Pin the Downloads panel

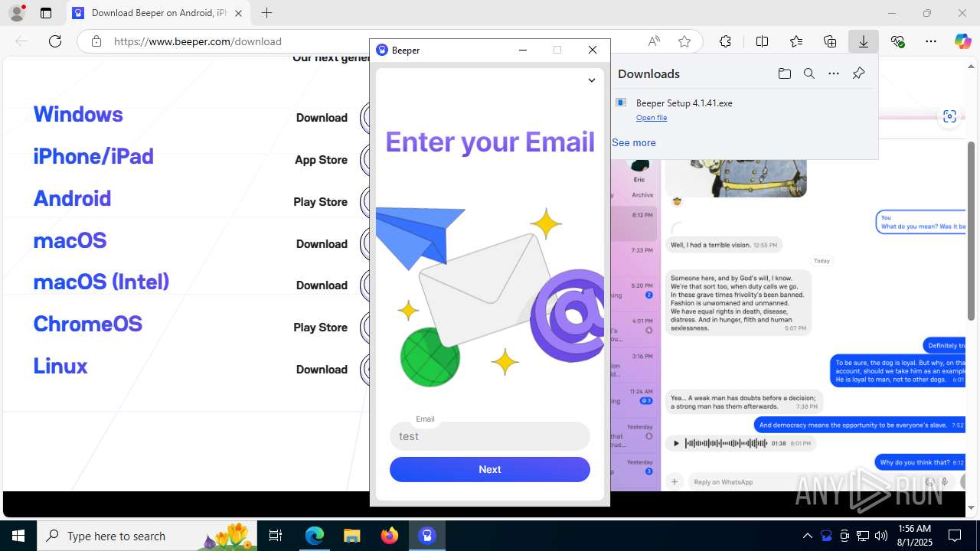click(x=858, y=73)
